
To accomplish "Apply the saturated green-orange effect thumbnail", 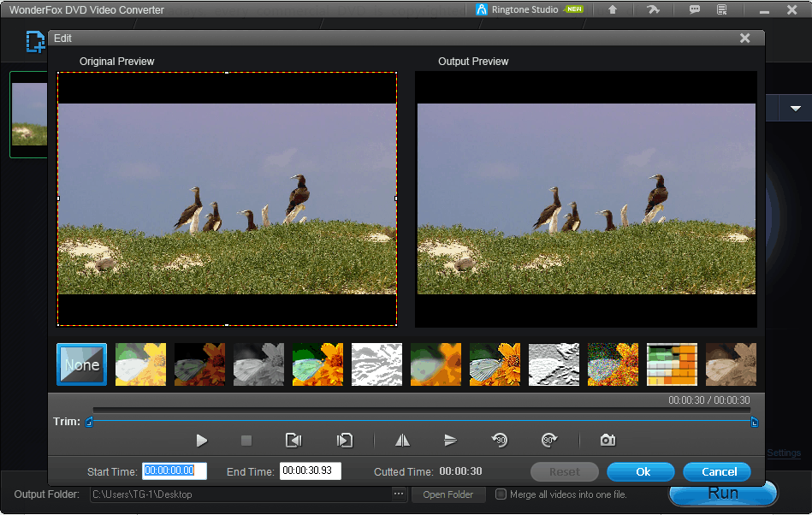I will [318, 364].
